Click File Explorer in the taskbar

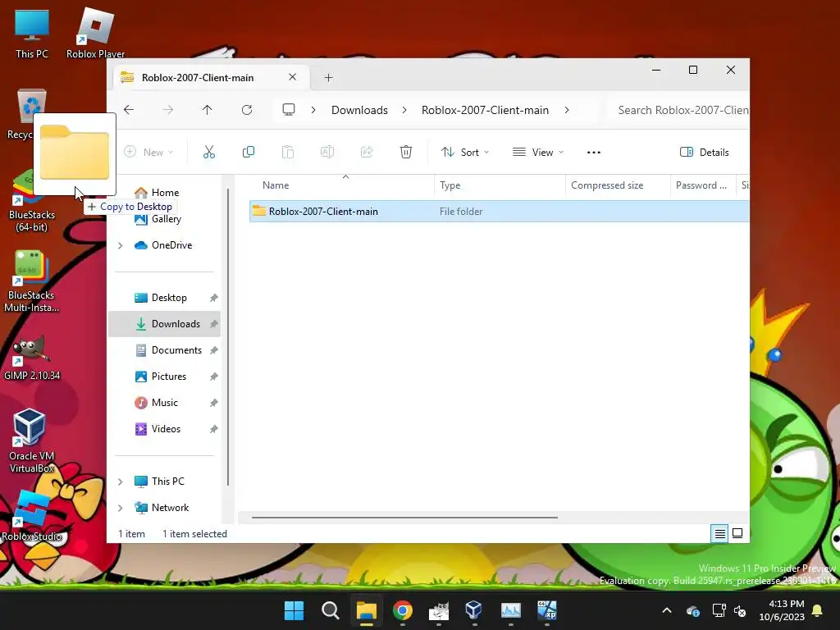click(367, 610)
